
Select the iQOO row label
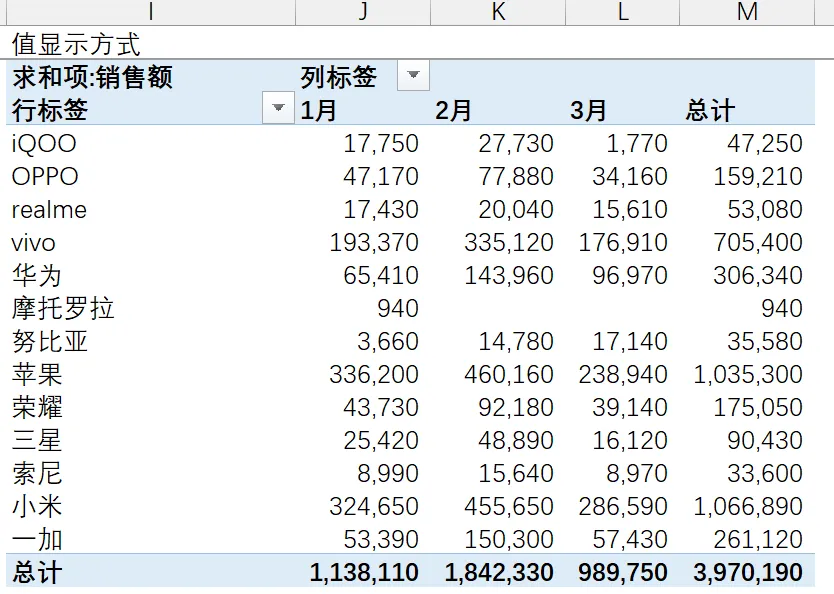44,144
